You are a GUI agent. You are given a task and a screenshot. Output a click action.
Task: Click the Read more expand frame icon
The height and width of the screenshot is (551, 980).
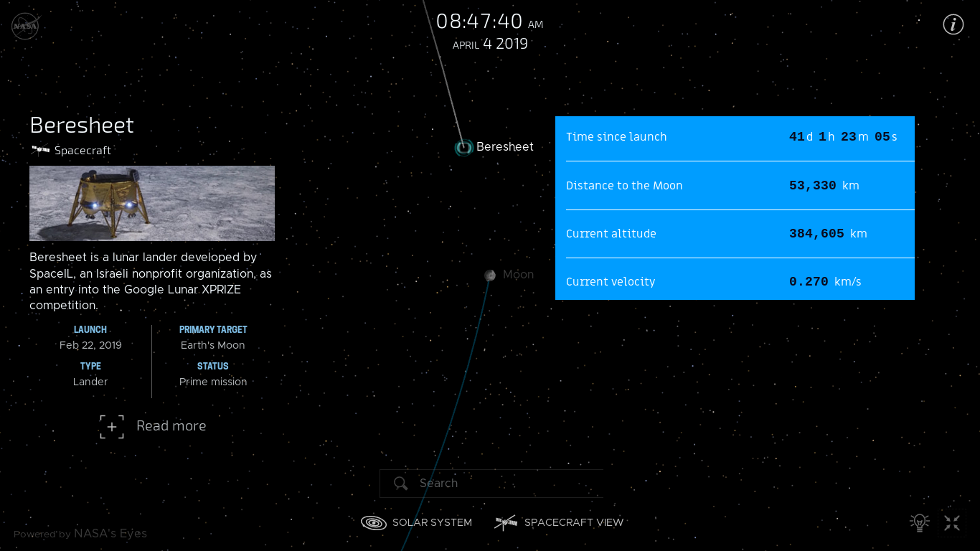(112, 427)
